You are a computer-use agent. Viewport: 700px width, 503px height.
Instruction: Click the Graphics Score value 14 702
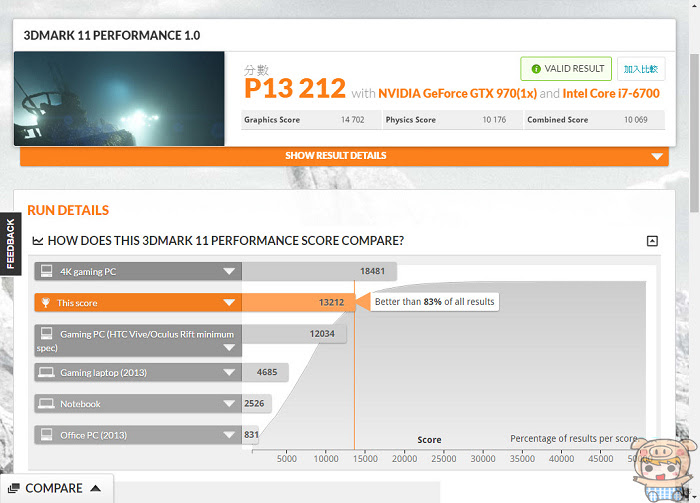tap(353, 120)
